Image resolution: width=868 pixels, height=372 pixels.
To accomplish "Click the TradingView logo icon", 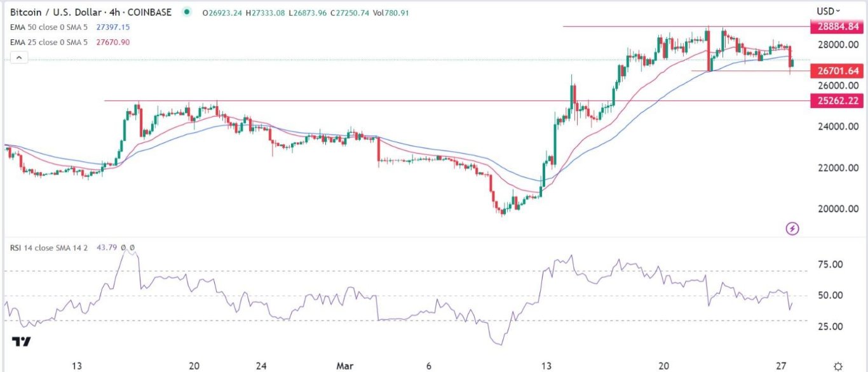I will (22, 342).
